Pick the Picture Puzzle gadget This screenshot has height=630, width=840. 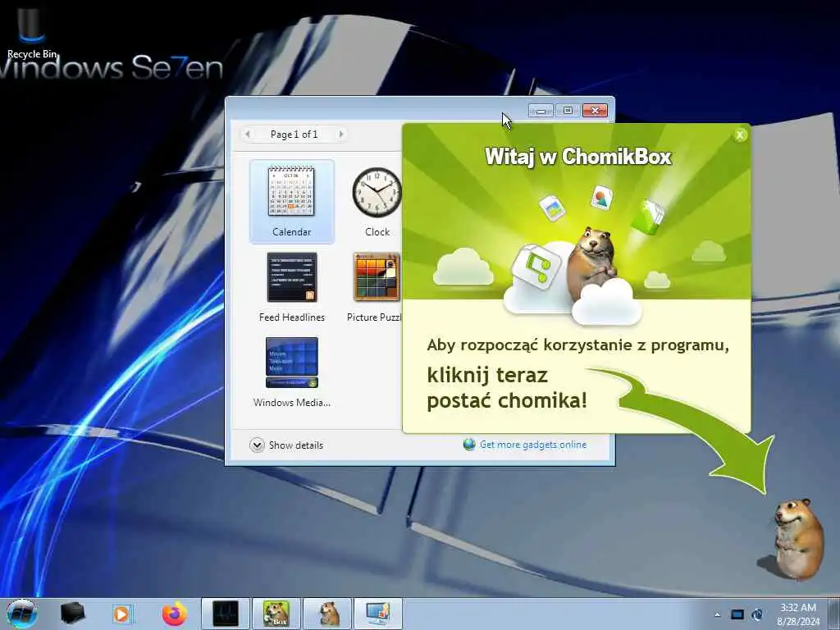point(376,287)
